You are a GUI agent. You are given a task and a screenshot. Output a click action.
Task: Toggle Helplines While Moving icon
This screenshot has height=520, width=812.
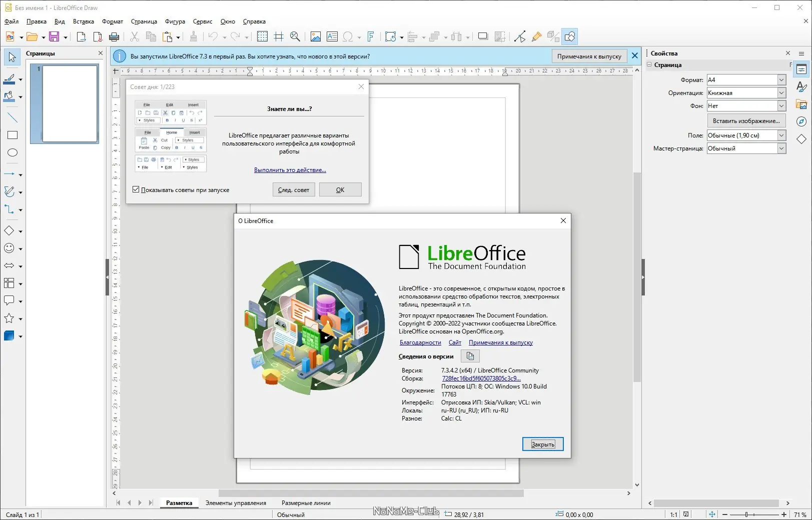click(279, 36)
